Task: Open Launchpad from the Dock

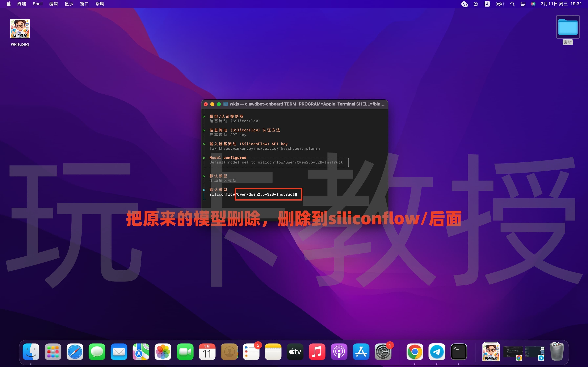Action: 53,351
